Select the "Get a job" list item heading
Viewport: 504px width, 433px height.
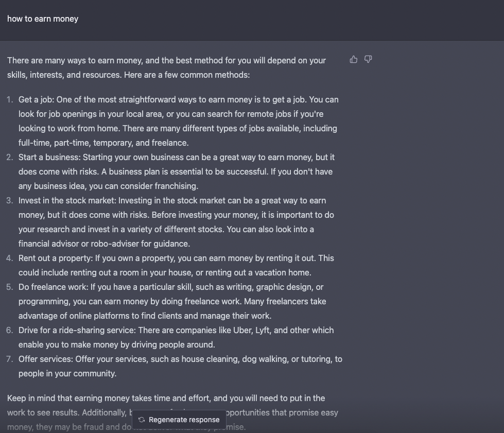[x=36, y=100]
